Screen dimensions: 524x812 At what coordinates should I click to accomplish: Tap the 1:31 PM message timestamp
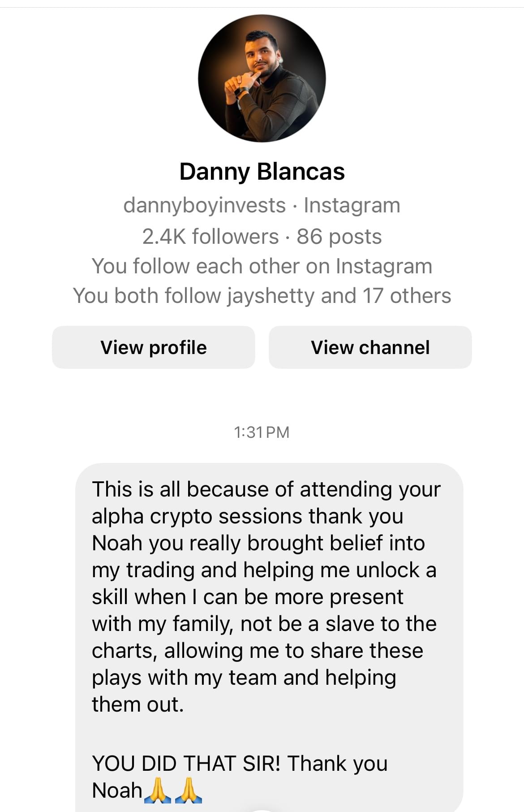262,432
